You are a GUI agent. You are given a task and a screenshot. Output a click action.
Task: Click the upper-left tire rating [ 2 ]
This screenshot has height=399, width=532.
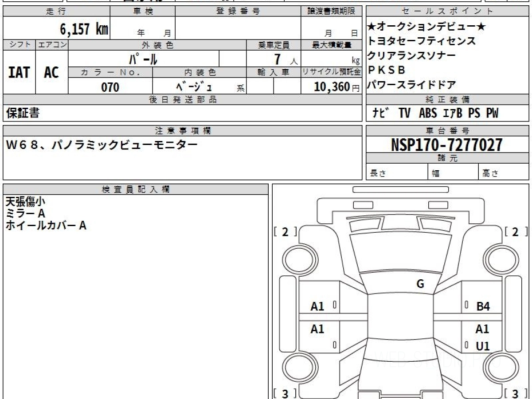(x=285, y=231)
